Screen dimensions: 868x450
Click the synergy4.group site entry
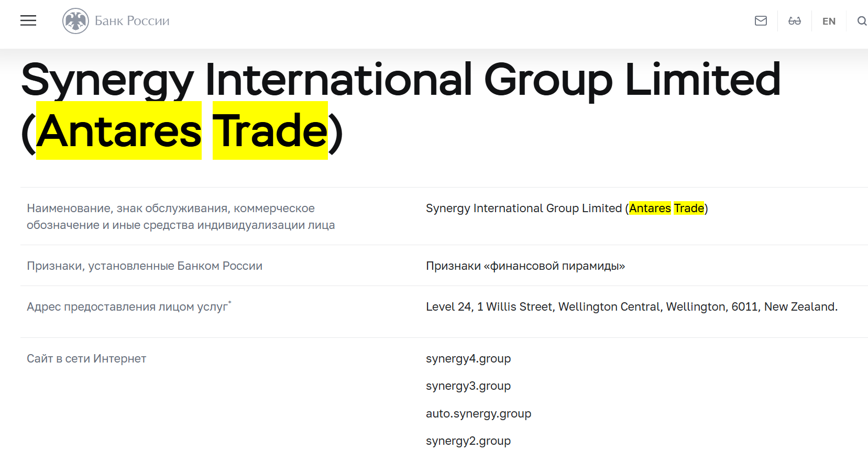(x=468, y=359)
